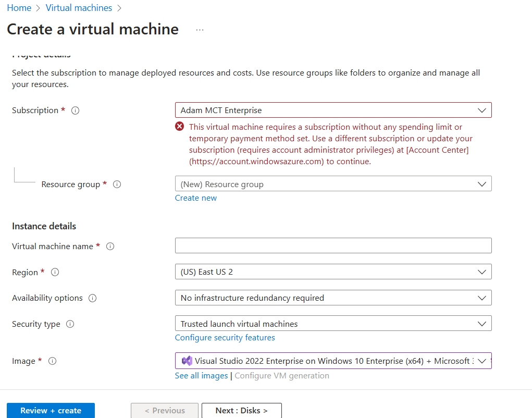The image size is (532, 418).
Task: Click the Visual Studio icon in Image field
Action: (x=187, y=361)
